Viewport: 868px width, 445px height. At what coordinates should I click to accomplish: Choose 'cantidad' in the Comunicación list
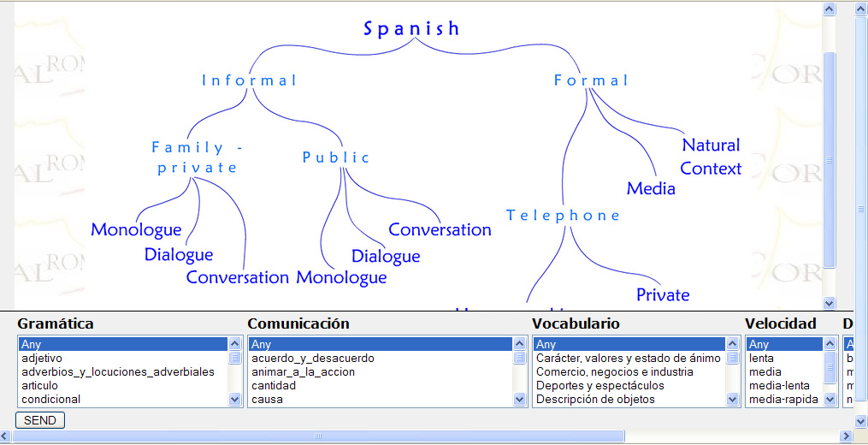pyautogui.click(x=274, y=385)
